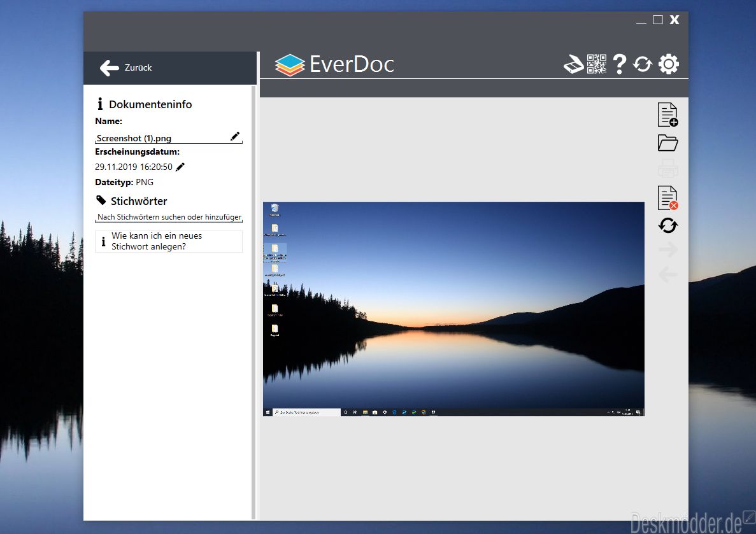Click the printer icon in the sidebar
Screen dimensions: 756x534
[667, 169]
